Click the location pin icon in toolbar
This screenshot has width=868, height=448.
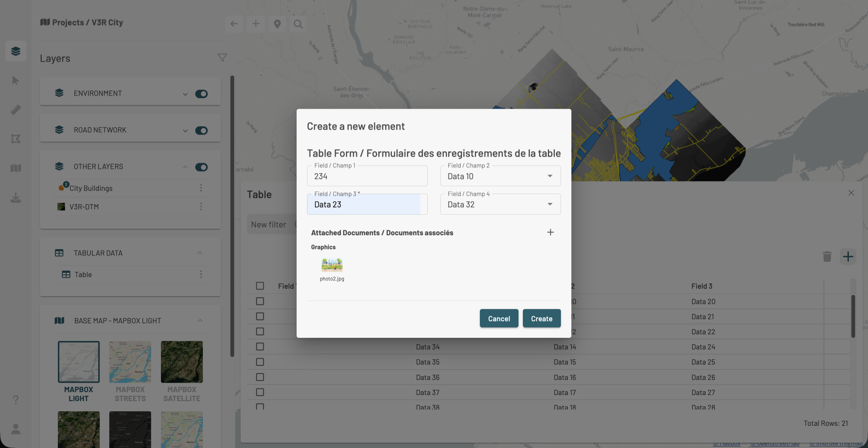pyautogui.click(x=277, y=24)
